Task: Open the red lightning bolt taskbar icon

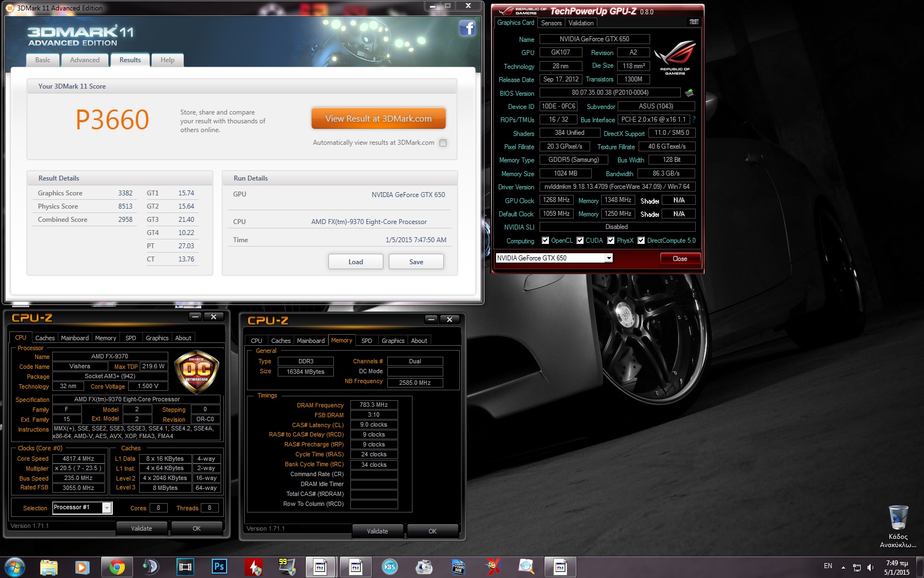Action: click(x=254, y=567)
